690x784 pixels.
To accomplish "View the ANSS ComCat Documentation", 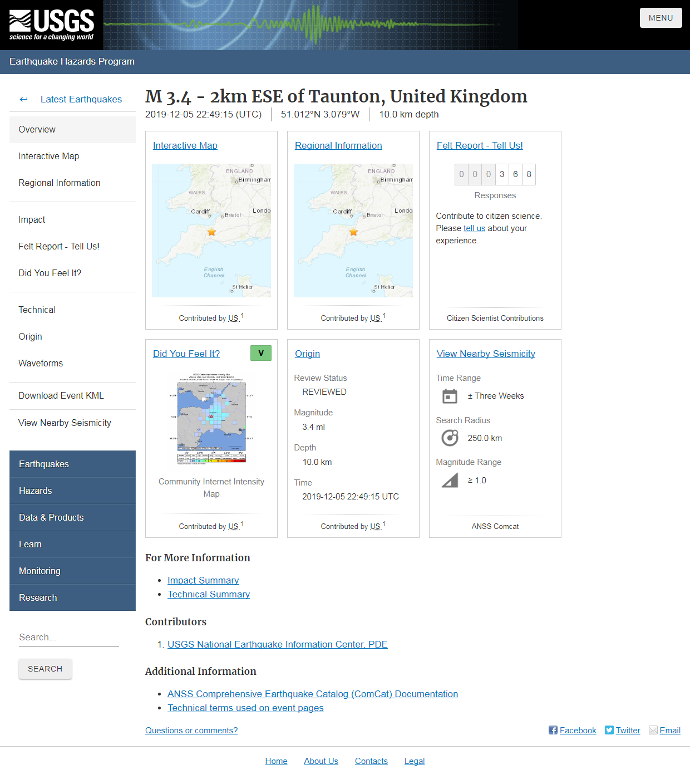I will point(313,694).
